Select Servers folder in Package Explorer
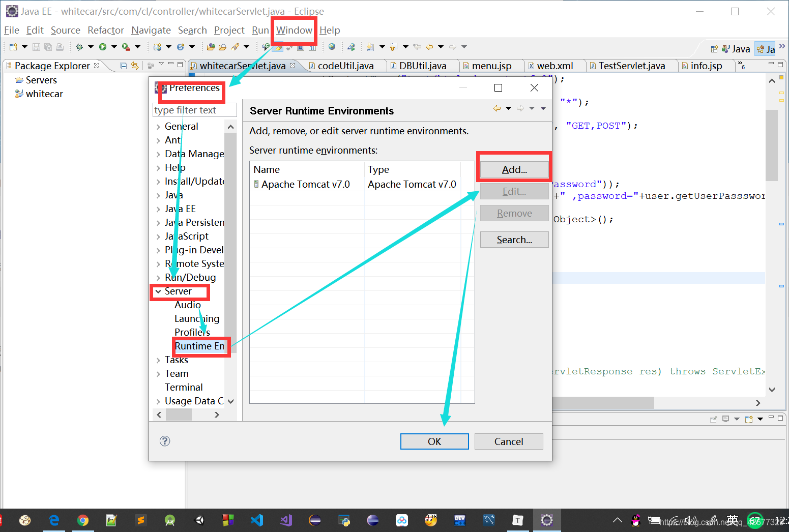Image resolution: width=789 pixels, height=532 pixels. click(x=36, y=80)
